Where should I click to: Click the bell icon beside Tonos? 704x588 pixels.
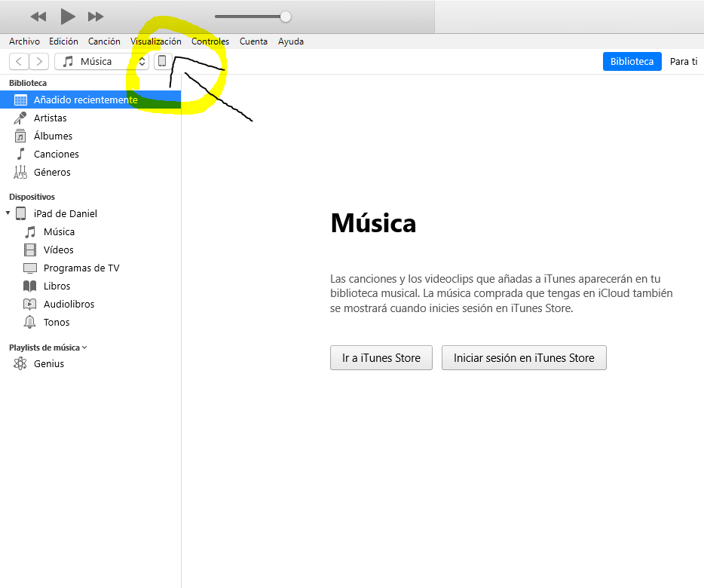pyautogui.click(x=29, y=322)
